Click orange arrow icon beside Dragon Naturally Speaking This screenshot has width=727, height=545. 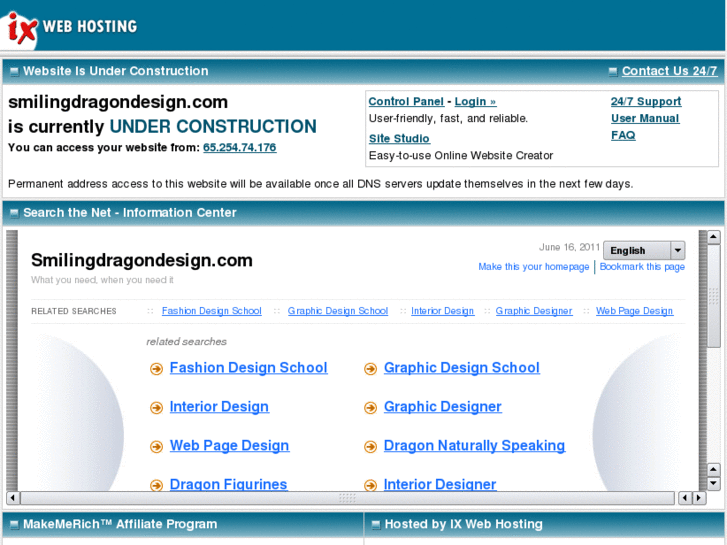[x=370, y=447]
